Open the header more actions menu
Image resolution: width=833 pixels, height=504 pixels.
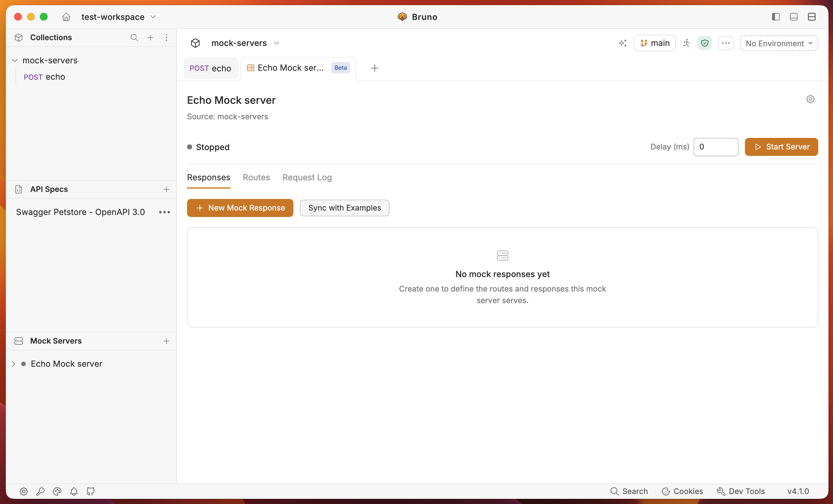[x=725, y=43]
